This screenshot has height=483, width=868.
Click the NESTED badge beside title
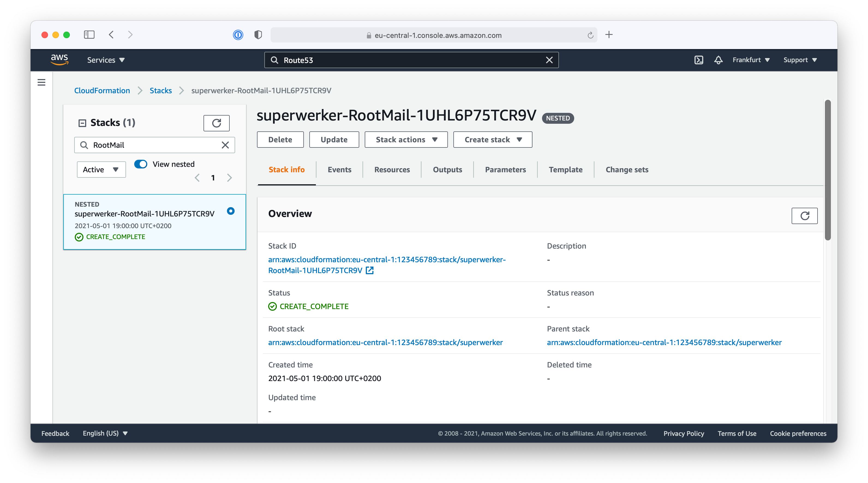click(x=558, y=118)
